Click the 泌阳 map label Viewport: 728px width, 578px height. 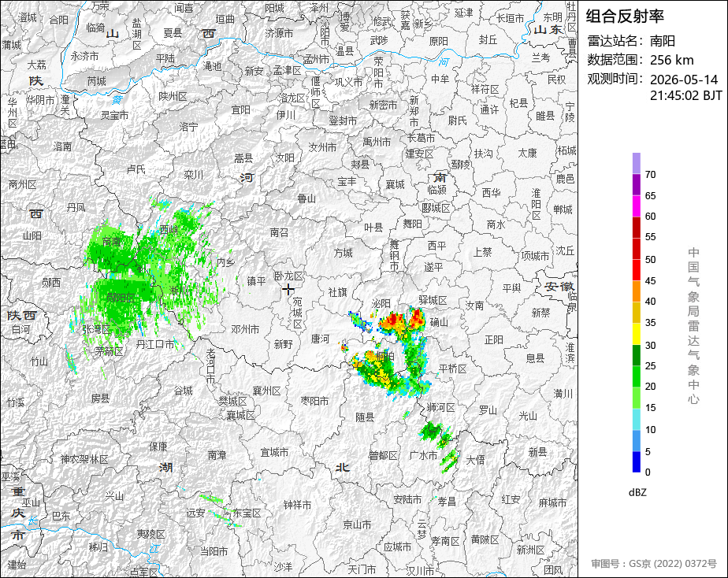click(381, 303)
